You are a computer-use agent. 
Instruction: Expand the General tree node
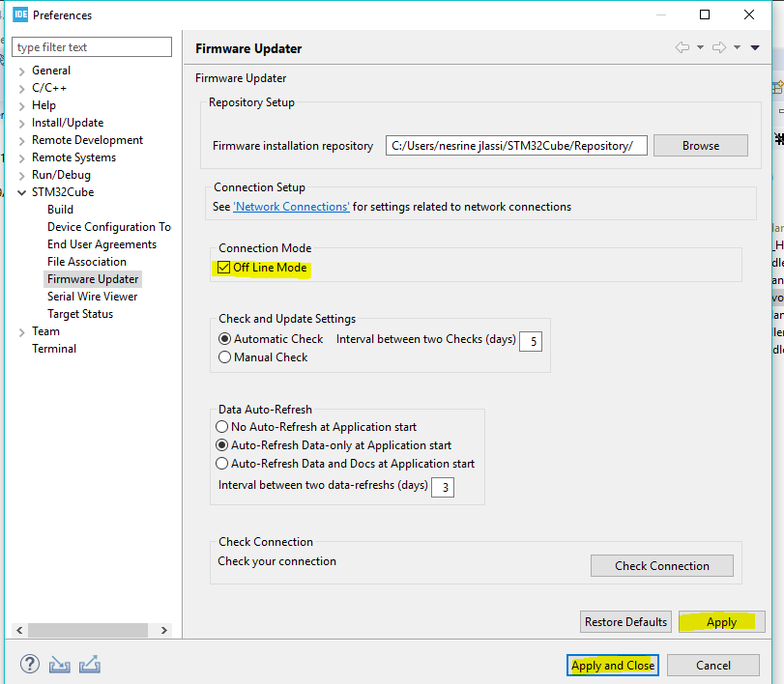click(x=21, y=71)
